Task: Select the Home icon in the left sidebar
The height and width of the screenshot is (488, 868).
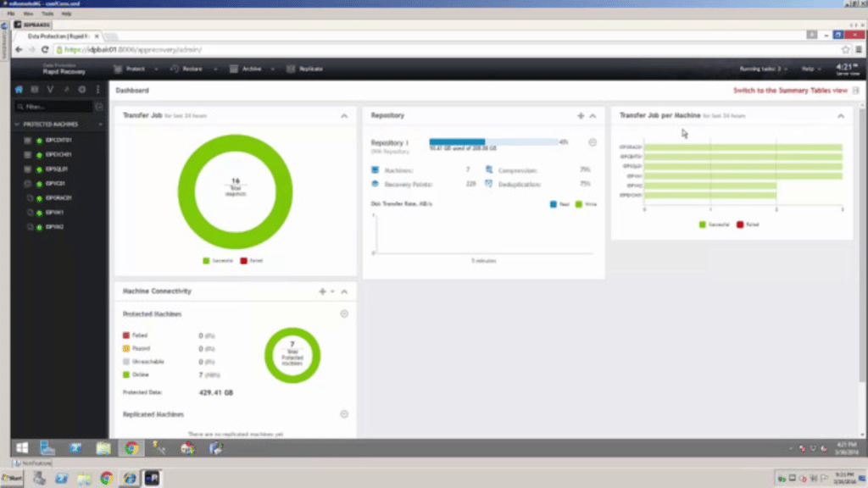Action: click(x=18, y=90)
